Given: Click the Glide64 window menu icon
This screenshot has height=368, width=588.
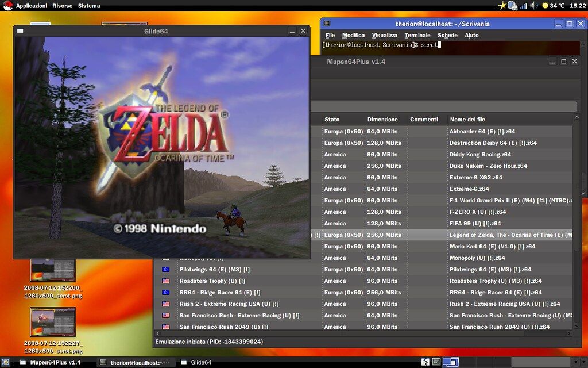Looking at the screenshot, I should [20, 31].
